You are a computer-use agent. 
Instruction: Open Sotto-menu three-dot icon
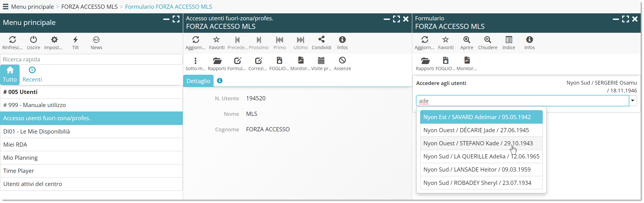click(x=195, y=61)
